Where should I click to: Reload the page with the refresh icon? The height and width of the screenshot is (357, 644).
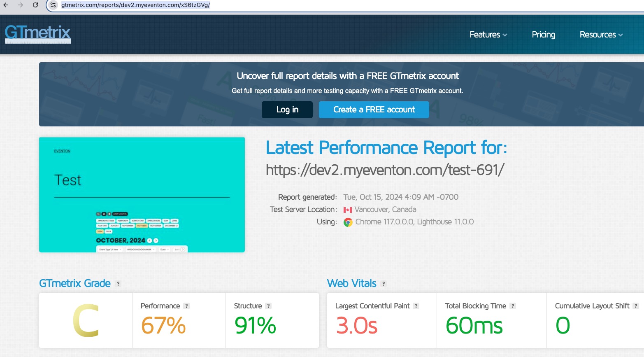coord(35,5)
